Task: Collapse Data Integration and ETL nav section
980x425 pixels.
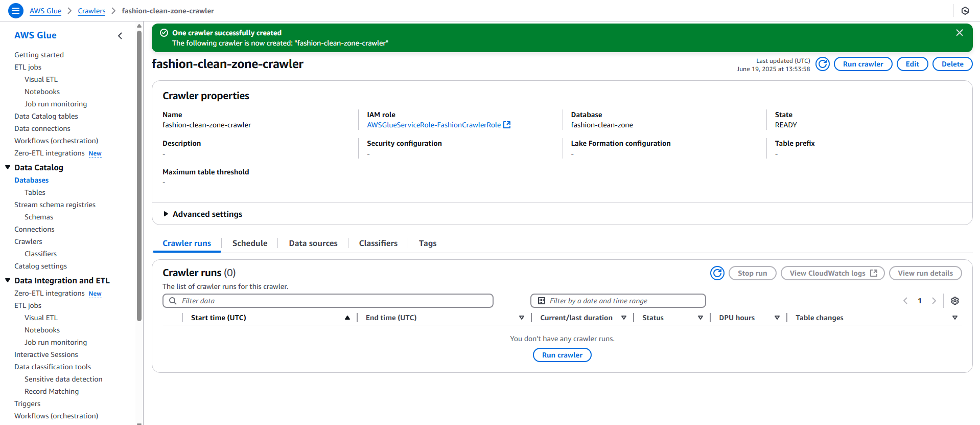Action: point(8,280)
